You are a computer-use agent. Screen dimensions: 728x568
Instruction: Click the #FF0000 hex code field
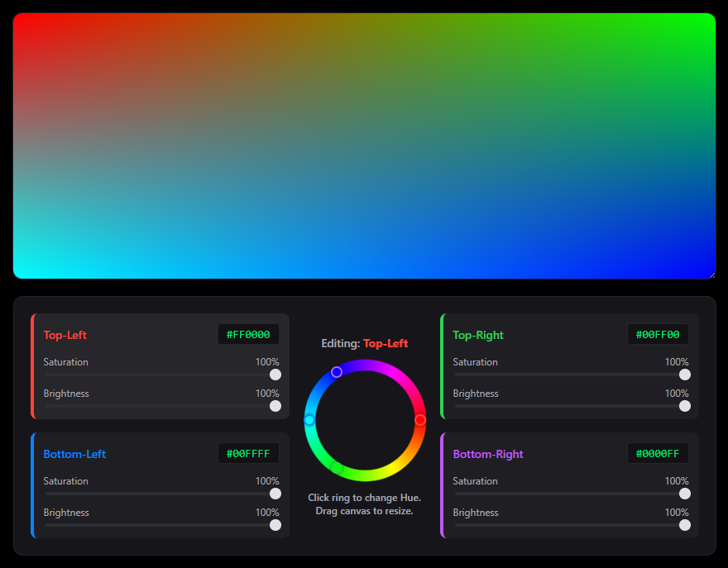click(248, 335)
